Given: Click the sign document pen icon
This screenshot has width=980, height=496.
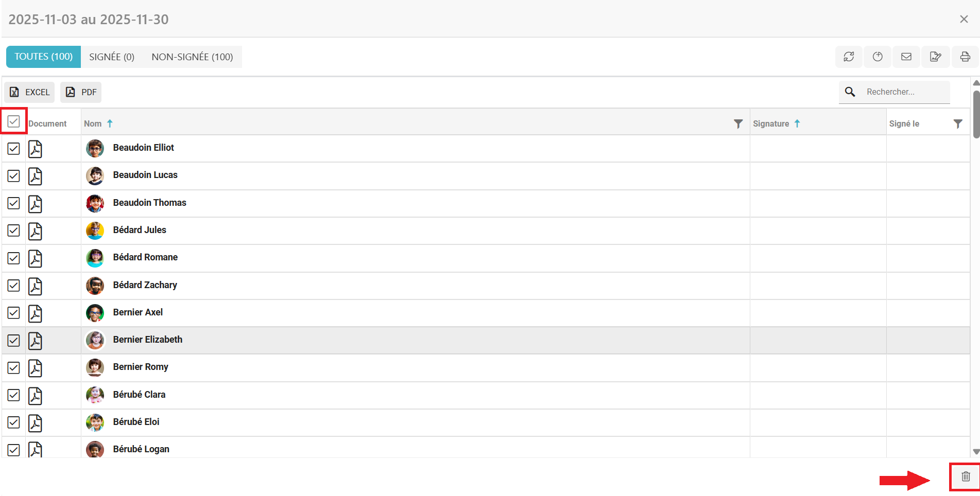Looking at the screenshot, I should (x=935, y=57).
